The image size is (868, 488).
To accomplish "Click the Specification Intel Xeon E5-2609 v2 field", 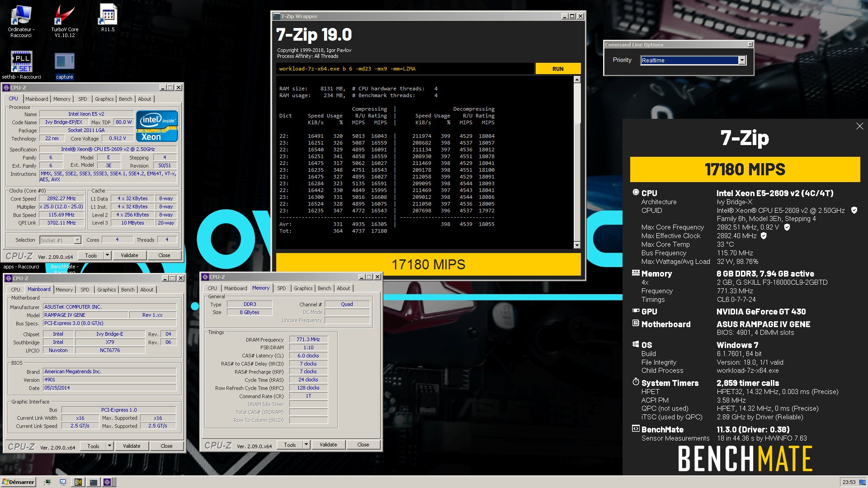I will (x=108, y=149).
